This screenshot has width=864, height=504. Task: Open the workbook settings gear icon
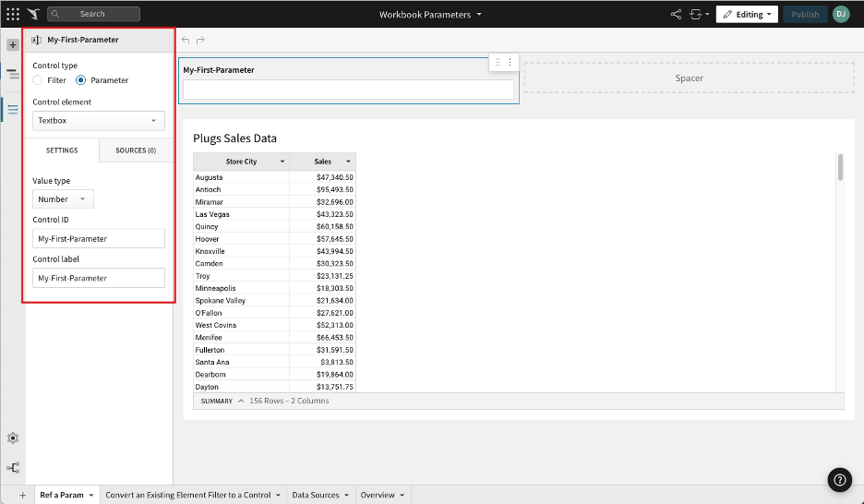pyautogui.click(x=13, y=438)
